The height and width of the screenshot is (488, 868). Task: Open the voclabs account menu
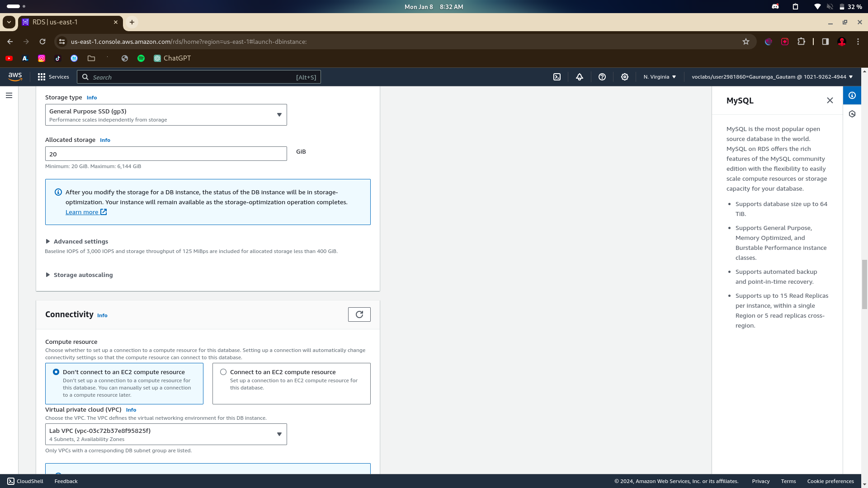pos(772,77)
